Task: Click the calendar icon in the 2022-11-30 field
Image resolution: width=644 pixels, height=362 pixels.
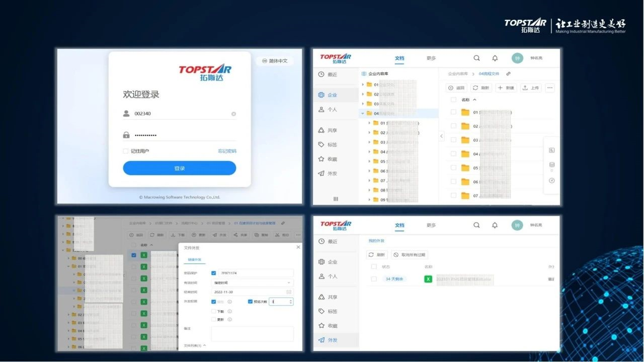Action: tap(289, 292)
